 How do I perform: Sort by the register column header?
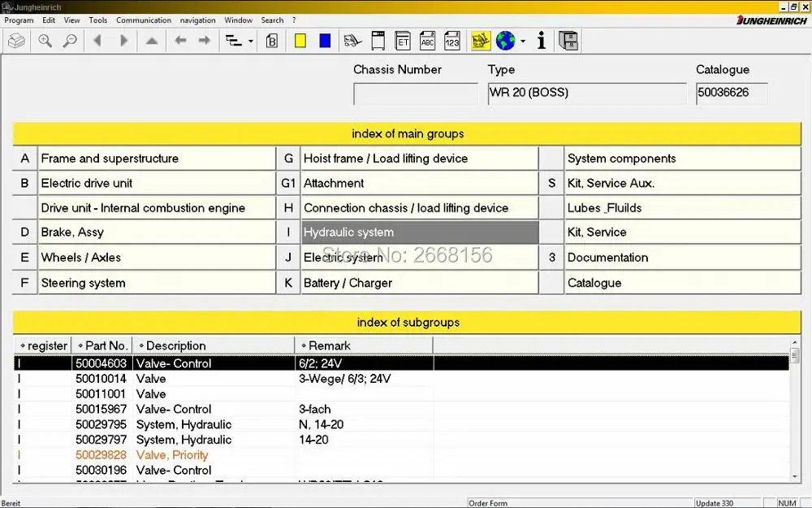tap(43, 345)
